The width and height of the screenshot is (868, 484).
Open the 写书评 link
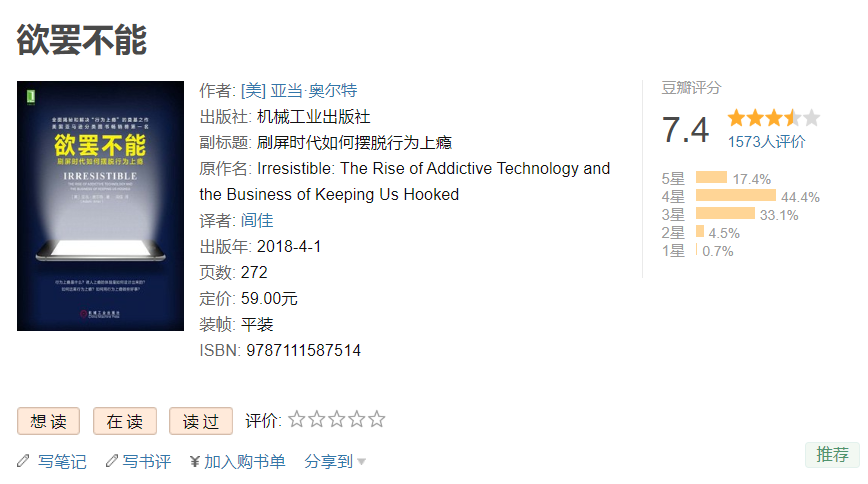click(147, 461)
